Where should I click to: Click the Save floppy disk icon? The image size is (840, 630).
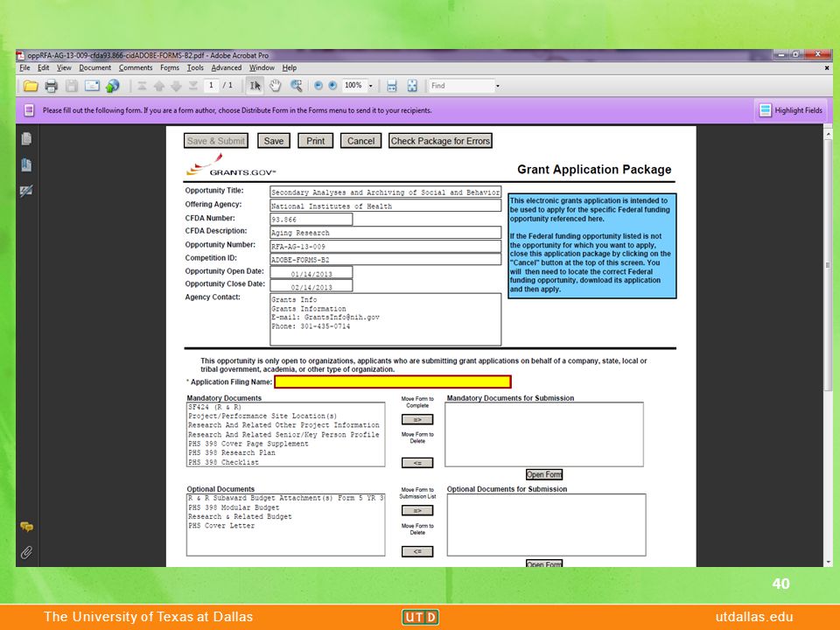tap(71, 86)
